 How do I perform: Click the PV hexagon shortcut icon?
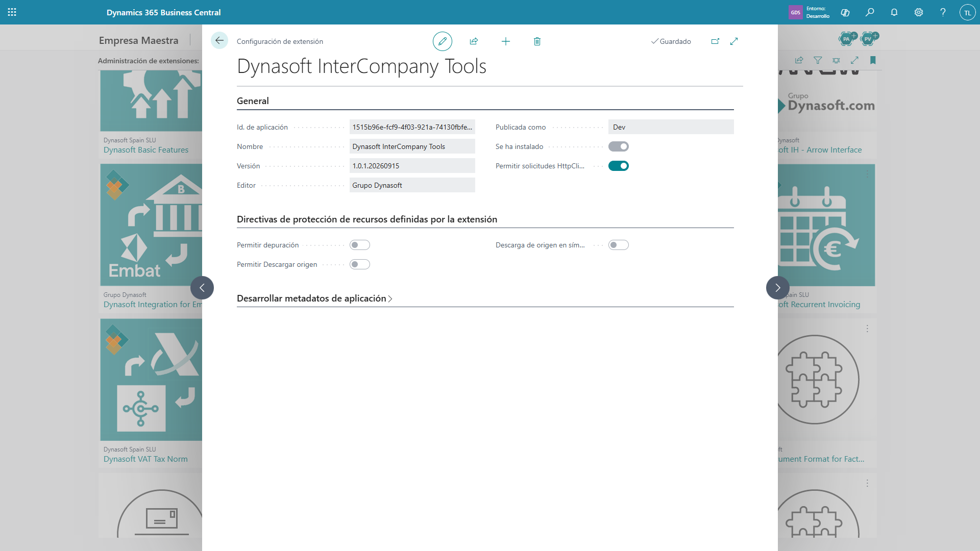coord(869,38)
